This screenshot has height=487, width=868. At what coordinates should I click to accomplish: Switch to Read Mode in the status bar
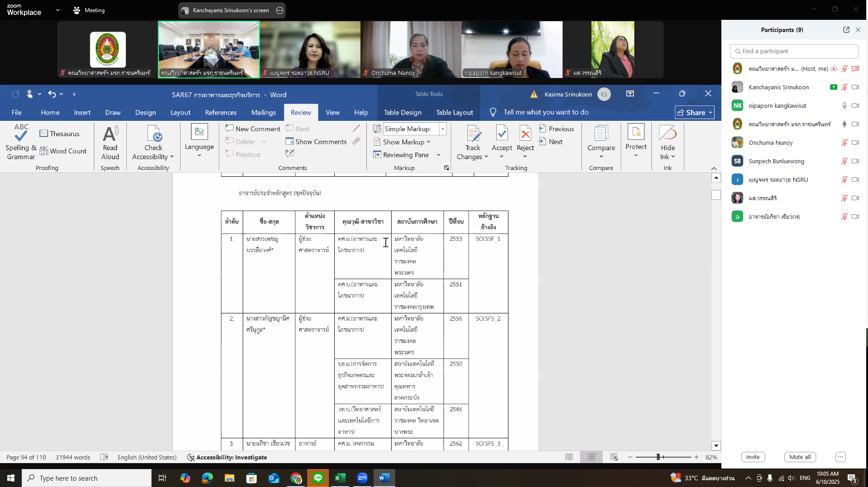[x=569, y=457]
